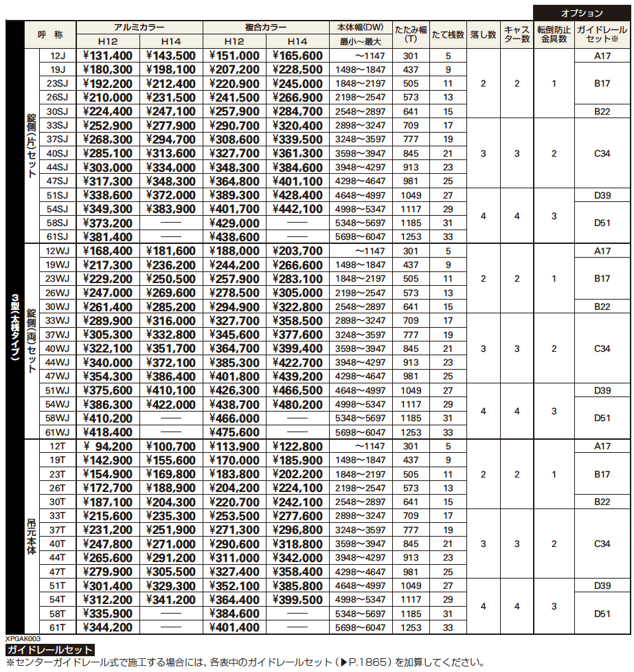Viewport: 634px width, 672px height.
Task: Select the 吊元本体 vertical section label
Action: pyautogui.click(x=31, y=537)
